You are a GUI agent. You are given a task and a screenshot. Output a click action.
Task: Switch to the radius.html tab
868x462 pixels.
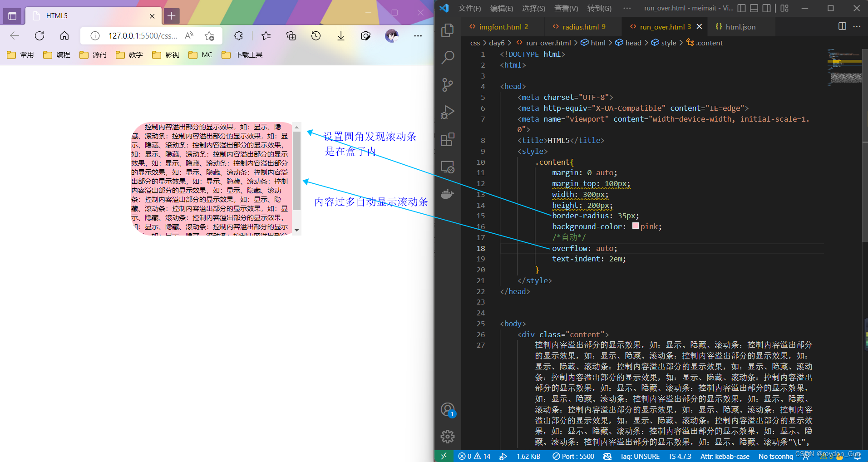click(583, 27)
